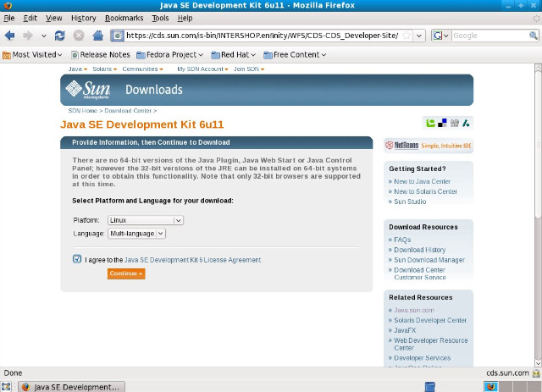Click the address bar URL field
Screen dimensions: 542x392
(263, 36)
